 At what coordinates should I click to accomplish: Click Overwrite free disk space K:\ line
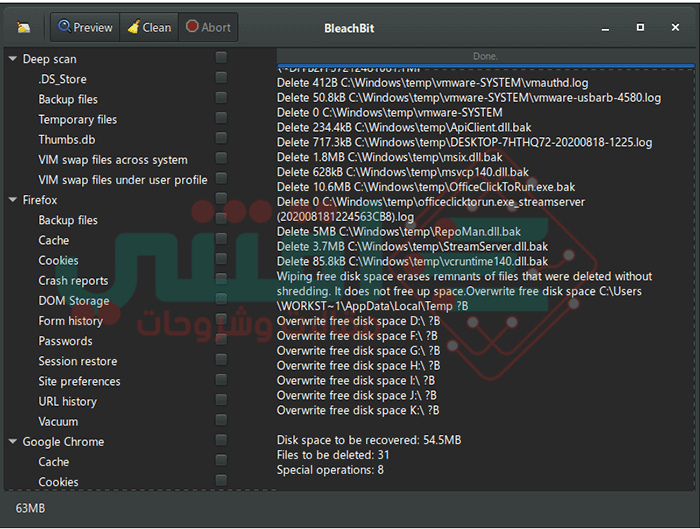pyautogui.click(x=358, y=410)
